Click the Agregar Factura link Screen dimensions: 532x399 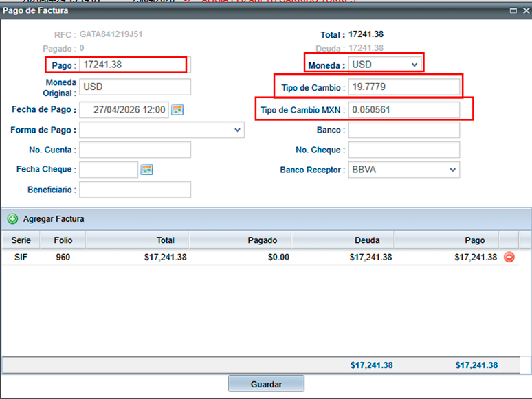54,219
